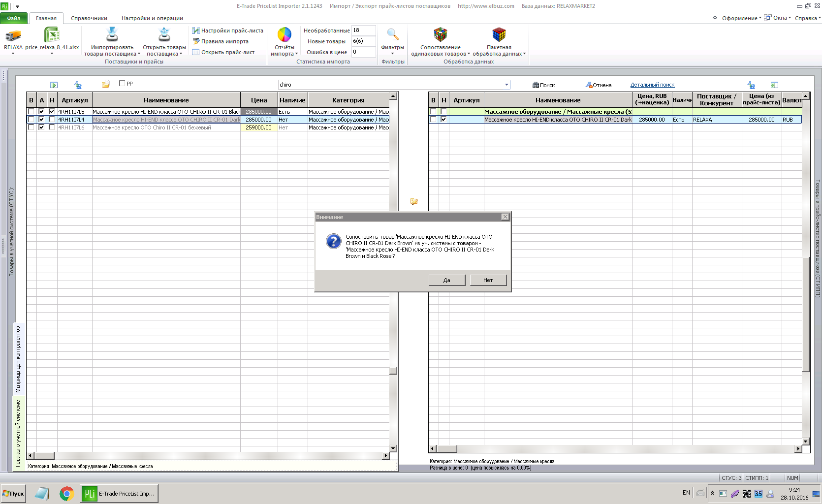Image resolution: width=822 pixels, height=504 pixels.
Task: Open the Детальный поиск link
Action: tap(652, 85)
